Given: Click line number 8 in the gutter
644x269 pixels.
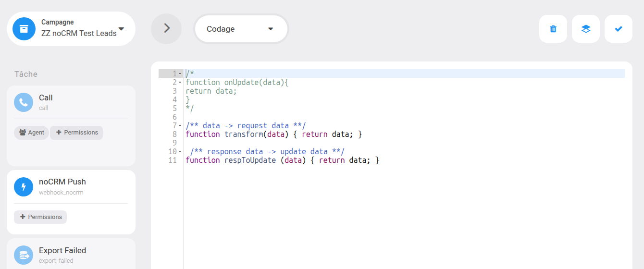Looking at the screenshot, I should tap(174, 134).
